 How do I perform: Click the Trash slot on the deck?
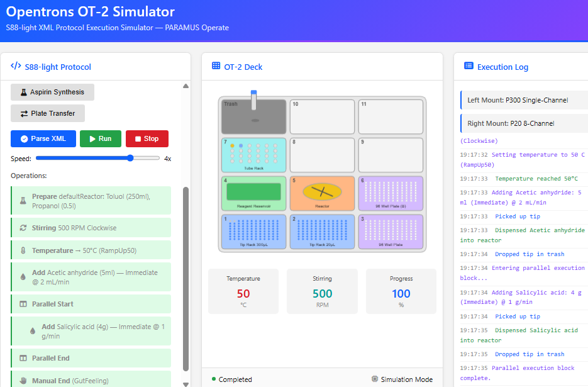click(253, 116)
